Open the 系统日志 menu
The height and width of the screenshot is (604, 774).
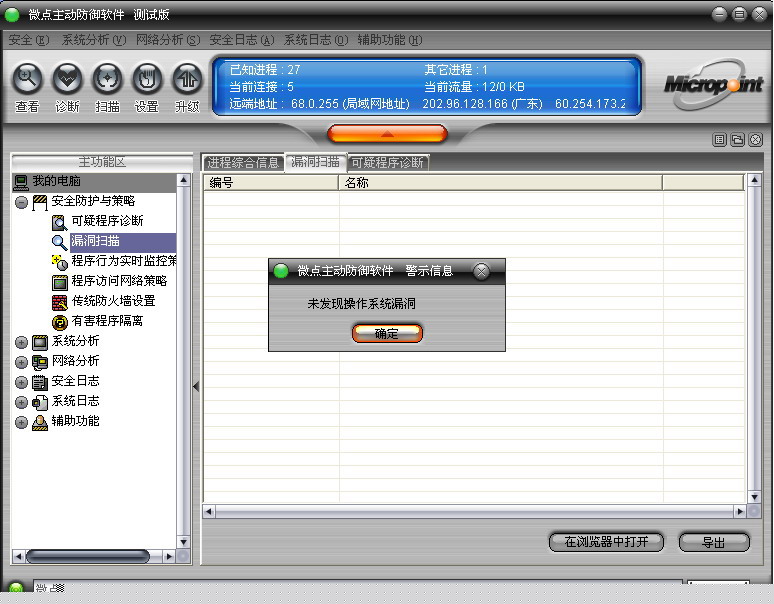pos(316,40)
